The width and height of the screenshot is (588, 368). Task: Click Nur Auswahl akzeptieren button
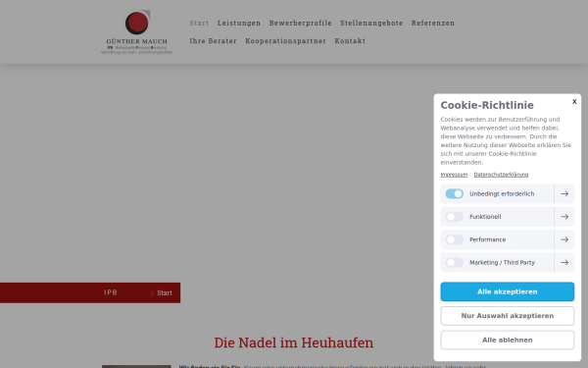click(x=507, y=316)
